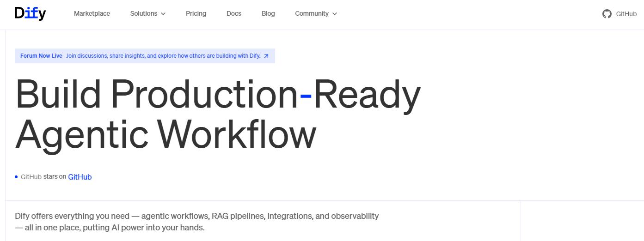
Task: Go to the Pricing page
Action: (x=196, y=13)
